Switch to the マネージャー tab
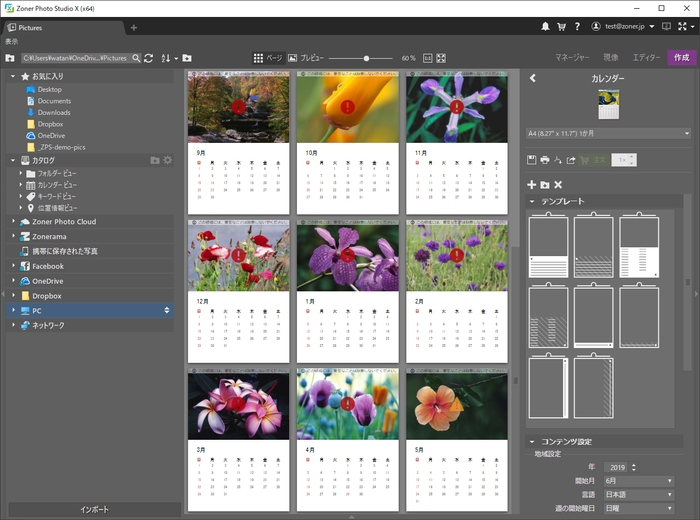The image size is (700, 520). pyautogui.click(x=573, y=58)
